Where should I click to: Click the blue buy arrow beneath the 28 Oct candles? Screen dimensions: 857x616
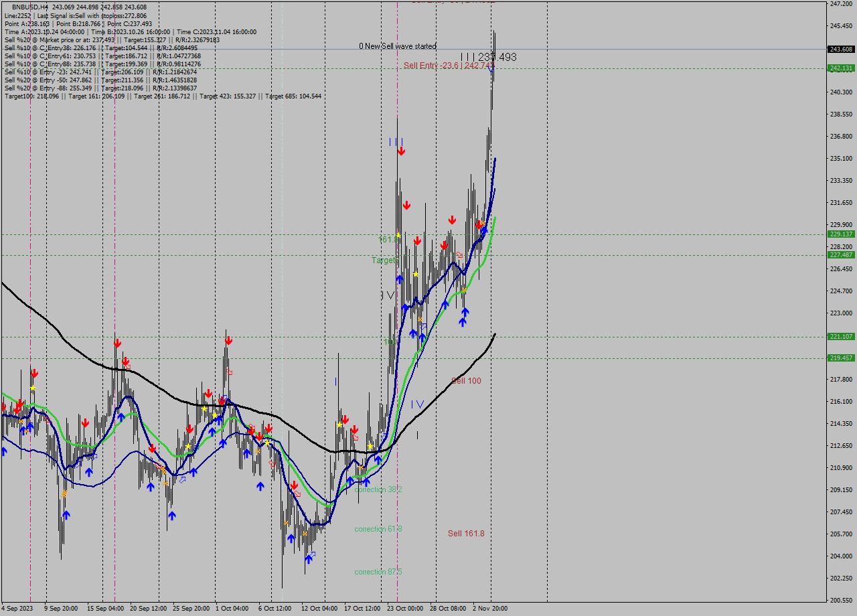(465, 313)
